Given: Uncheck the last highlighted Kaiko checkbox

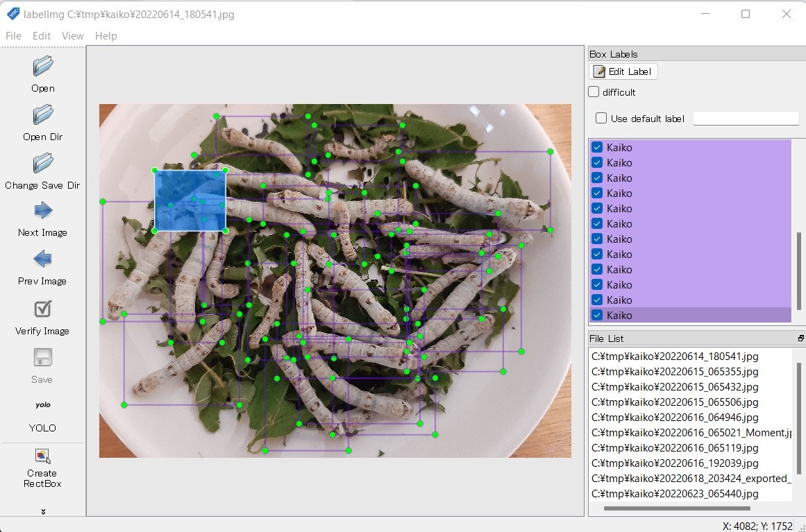Looking at the screenshot, I should pyautogui.click(x=597, y=316).
